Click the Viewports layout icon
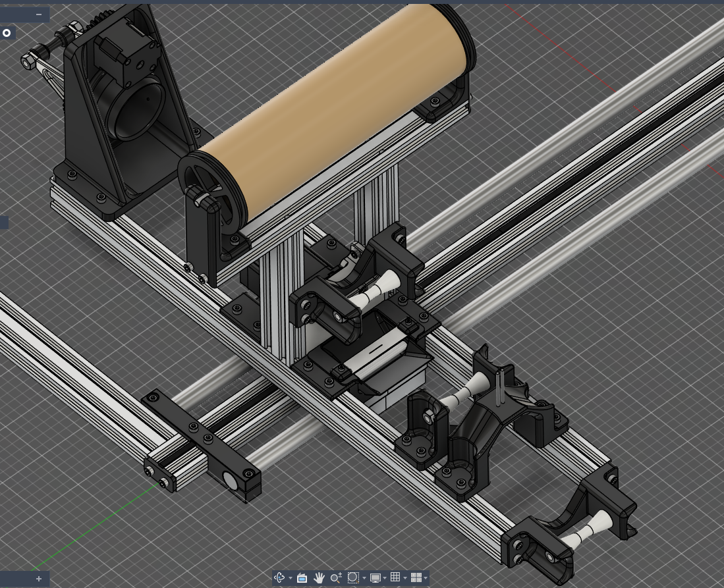Screen dimensions: 724x588 point(416,577)
